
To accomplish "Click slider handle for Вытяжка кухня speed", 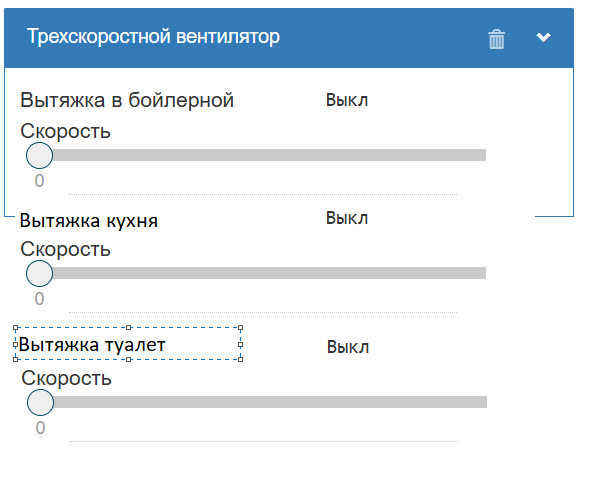I will tap(40, 273).
